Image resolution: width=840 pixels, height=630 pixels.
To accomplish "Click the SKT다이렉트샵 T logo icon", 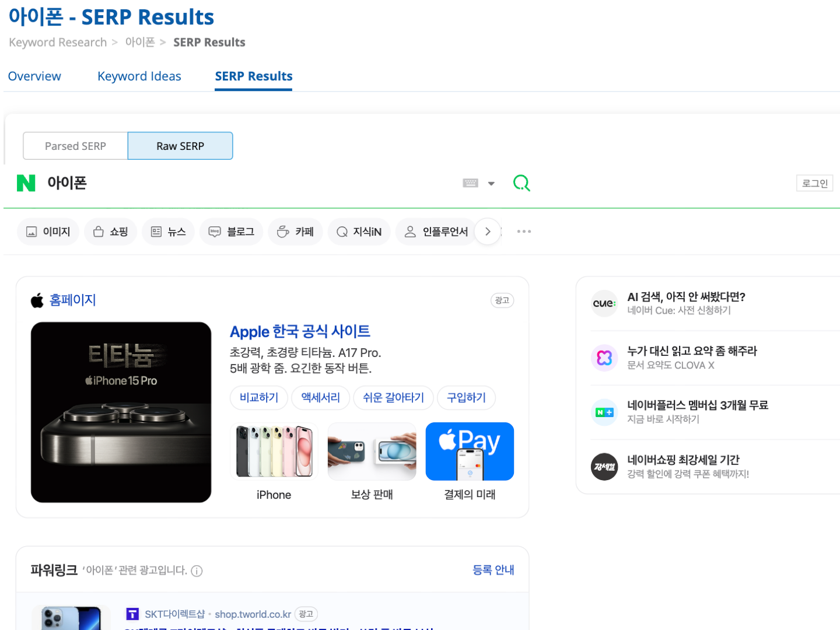I will (x=132, y=614).
